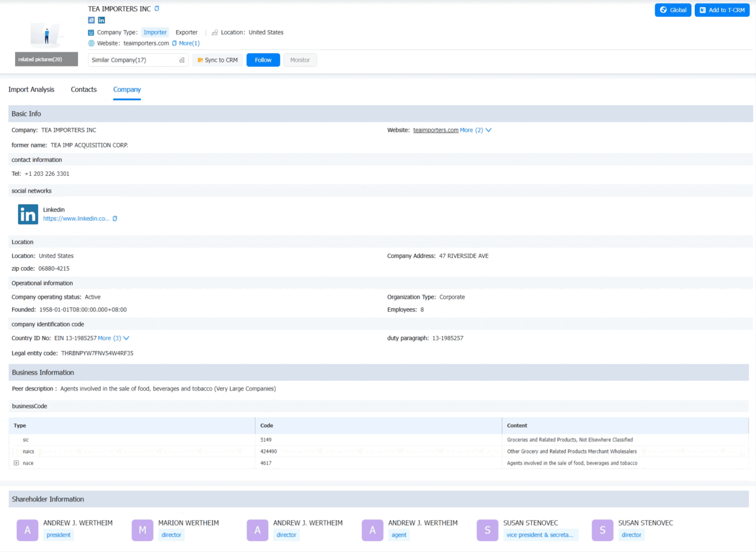Screen dimensions: 756x552
Task: Click S avatar for Susan Stenovec vice president
Action: click(487, 530)
